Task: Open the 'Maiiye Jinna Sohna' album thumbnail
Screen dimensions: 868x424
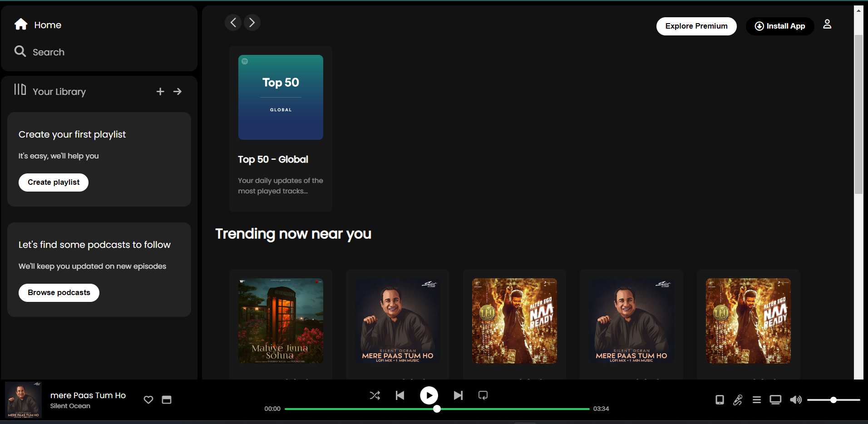Action: point(280,321)
